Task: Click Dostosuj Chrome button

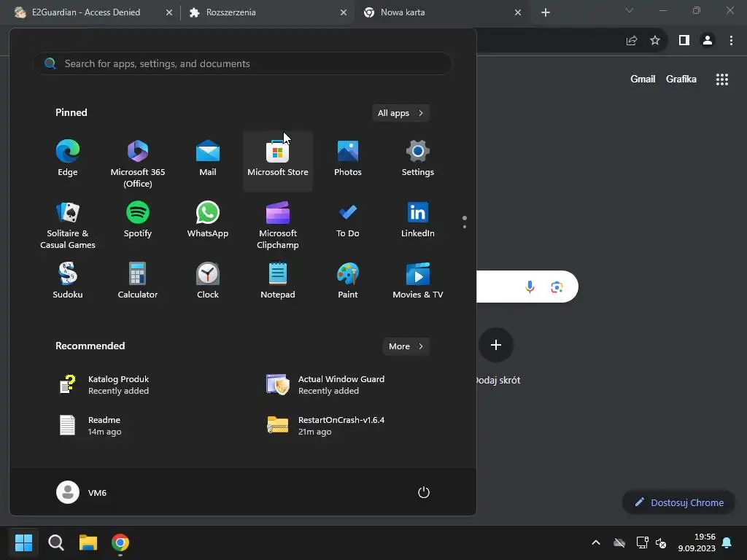Action: point(678,502)
